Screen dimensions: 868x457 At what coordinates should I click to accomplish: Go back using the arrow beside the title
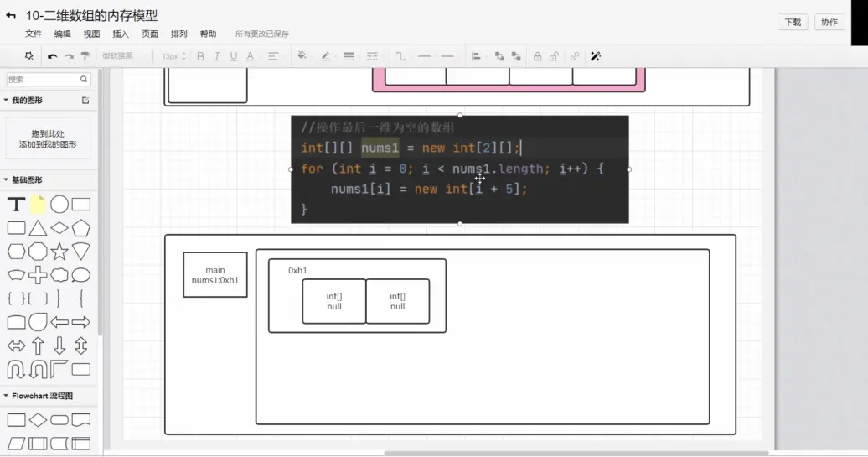(x=11, y=15)
